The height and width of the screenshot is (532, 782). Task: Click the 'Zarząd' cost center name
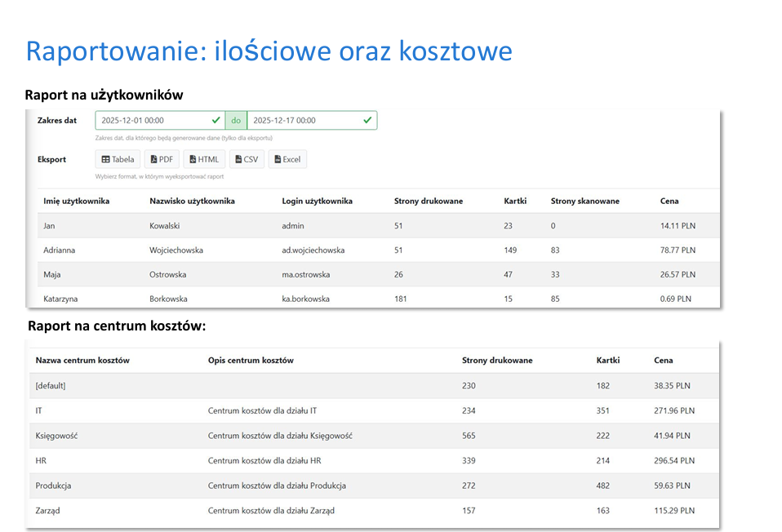(x=47, y=511)
